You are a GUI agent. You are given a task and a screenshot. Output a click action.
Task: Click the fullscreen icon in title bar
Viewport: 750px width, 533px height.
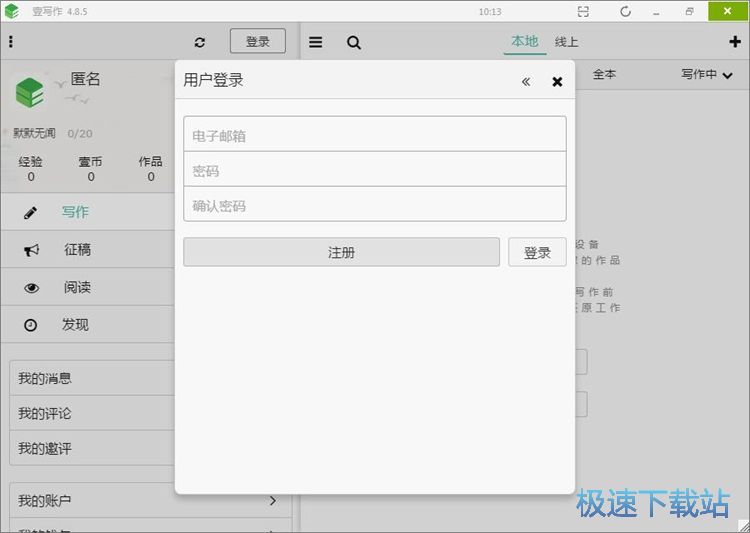[583, 11]
